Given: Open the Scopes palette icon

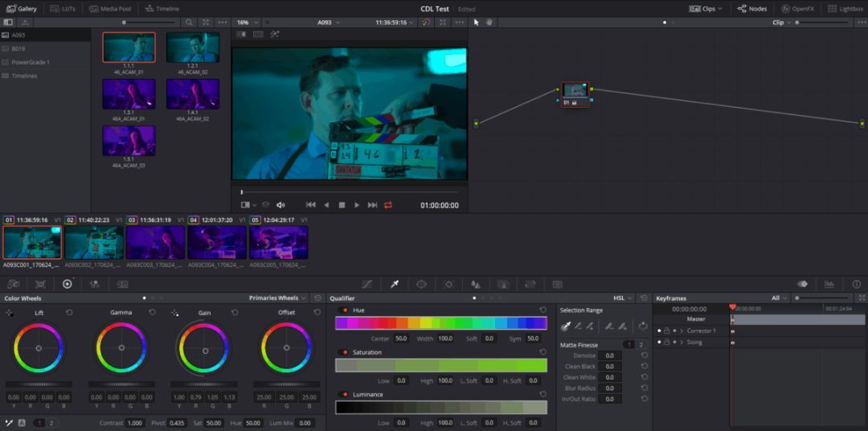Looking at the screenshot, I should click(x=829, y=284).
